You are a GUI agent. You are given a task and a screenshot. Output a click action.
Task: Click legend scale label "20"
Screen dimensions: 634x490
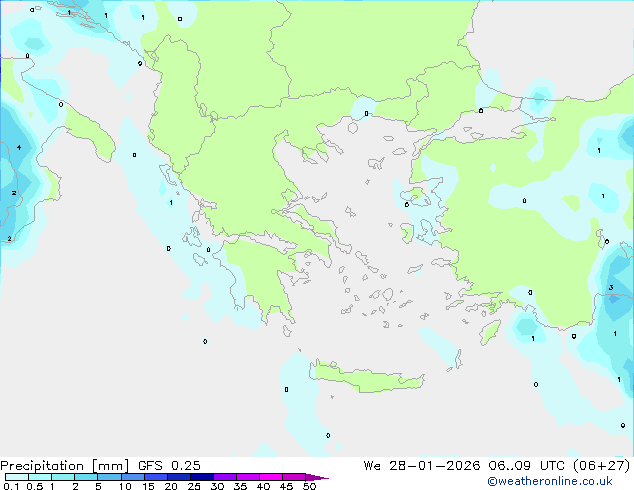(171, 486)
